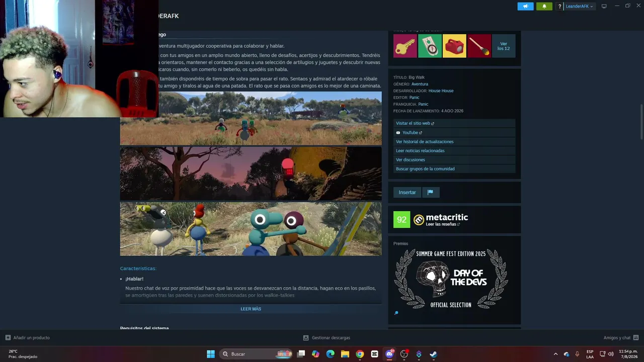Click the Metacritic logo icon
This screenshot has height=362, width=644.
point(419,220)
